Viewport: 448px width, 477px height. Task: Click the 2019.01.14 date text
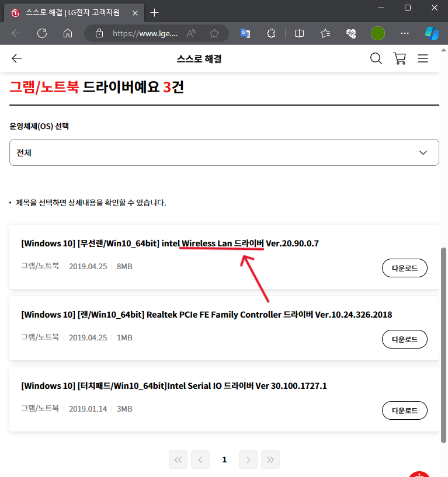pyautogui.click(x=88, y=409)
